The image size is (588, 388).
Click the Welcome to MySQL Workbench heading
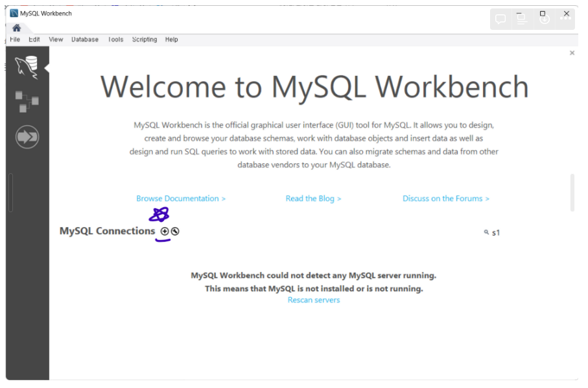point(314,87)
